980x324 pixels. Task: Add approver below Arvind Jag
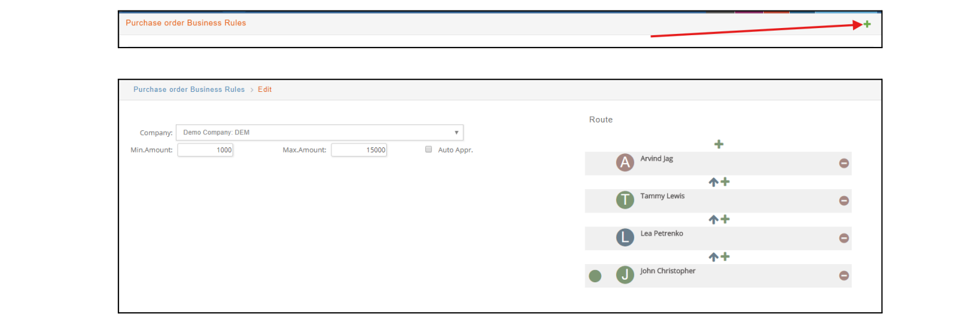tap(725, 182)
